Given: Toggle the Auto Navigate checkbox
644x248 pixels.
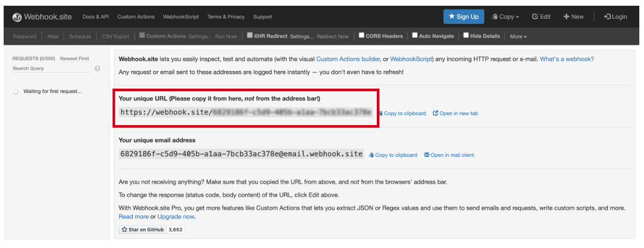Looking at the screenshot, I should pos(415,35).
